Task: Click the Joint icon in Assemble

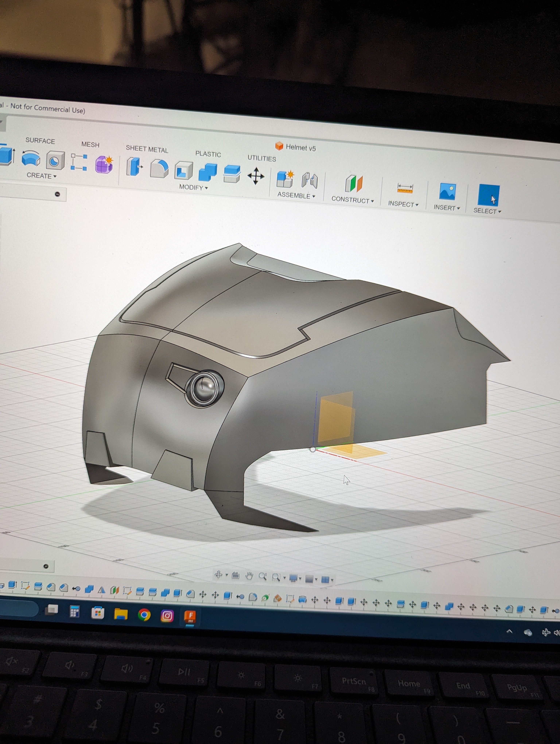Action: click(310, 181)
